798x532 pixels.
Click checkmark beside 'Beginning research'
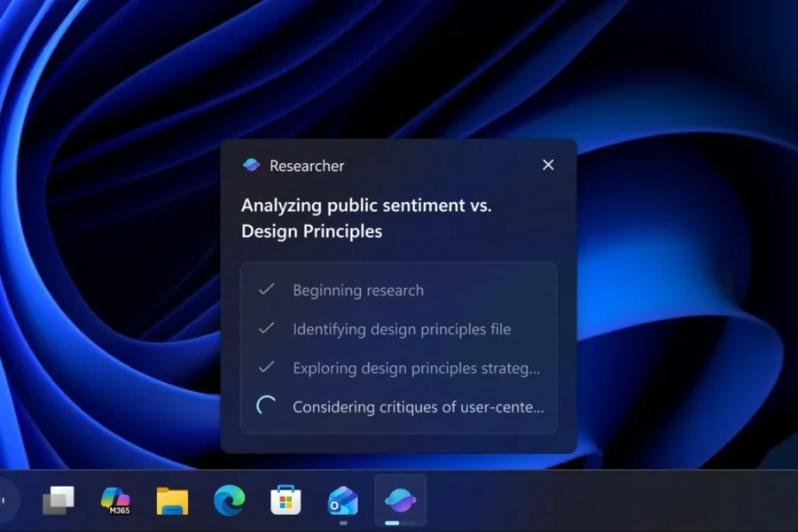[267, 289]
